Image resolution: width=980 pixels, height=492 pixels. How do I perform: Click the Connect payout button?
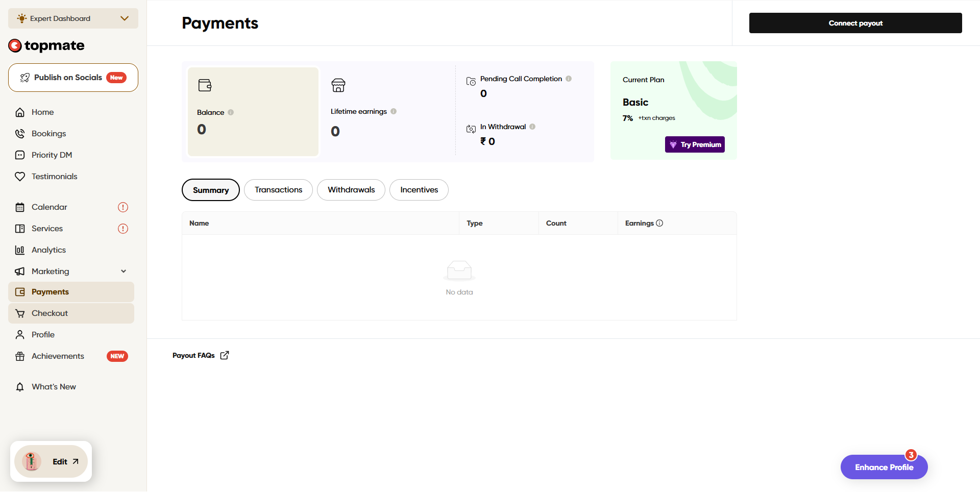point(855,23)
